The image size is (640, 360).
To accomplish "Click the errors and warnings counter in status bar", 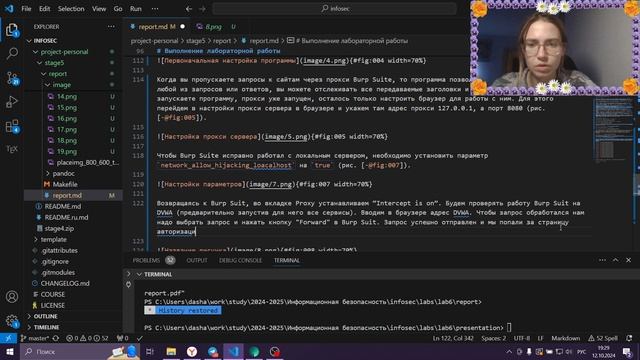I will tap(88, 338).
